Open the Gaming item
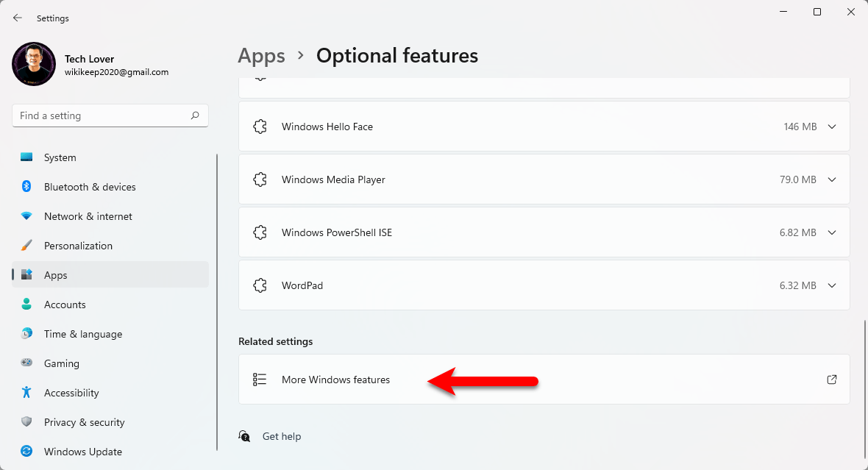The width and height of the screenshot is (868, 470). point(110,363)
